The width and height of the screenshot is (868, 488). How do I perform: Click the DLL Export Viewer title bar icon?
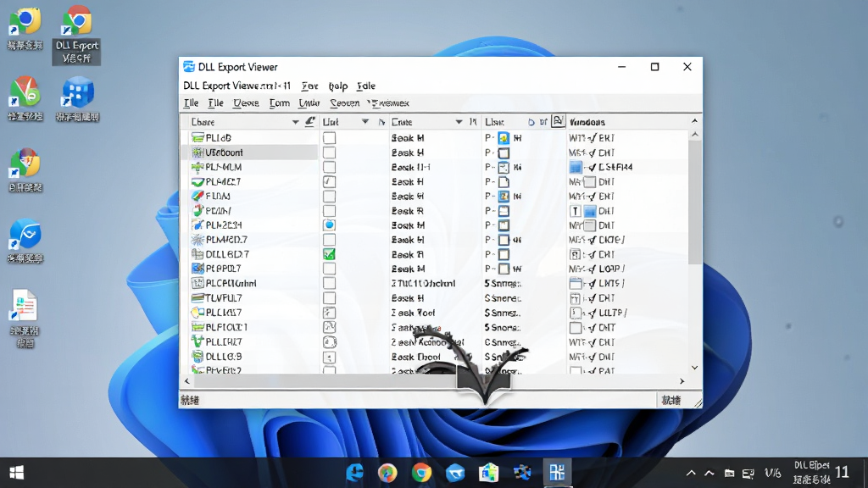point(189,66)
